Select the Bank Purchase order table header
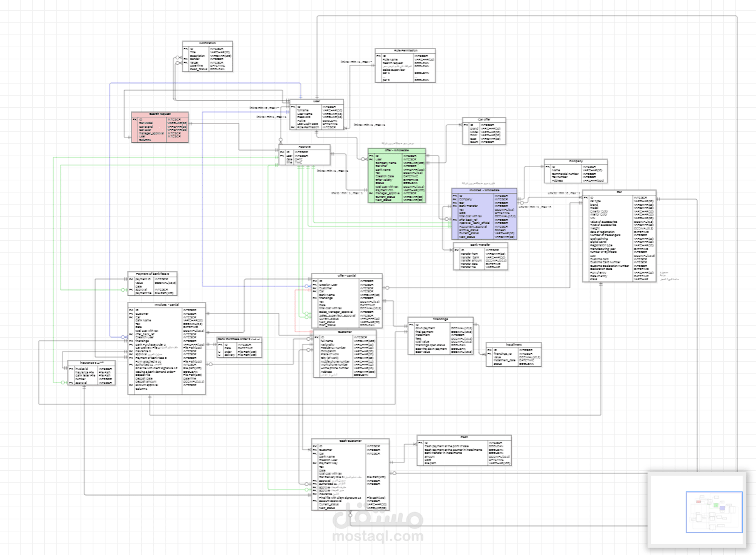The width and height of the screenshot is (756, 555). (x=239, y=340)
